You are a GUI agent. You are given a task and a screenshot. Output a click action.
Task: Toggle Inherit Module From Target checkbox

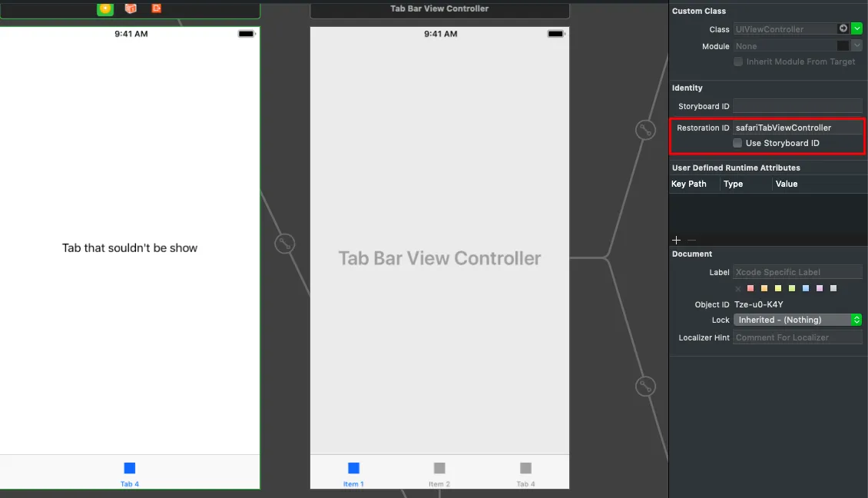point(738,61)
